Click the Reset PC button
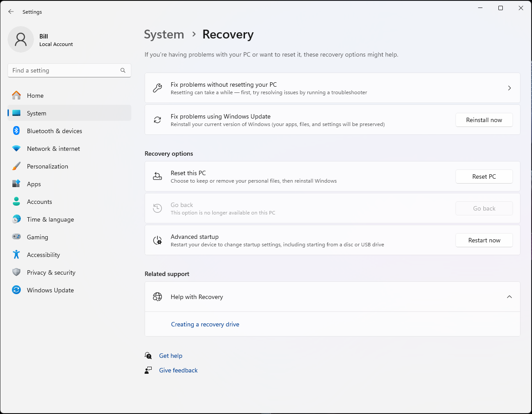 pos(484,176)
